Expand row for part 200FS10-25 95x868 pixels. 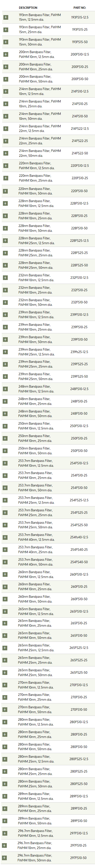point(6,67)
